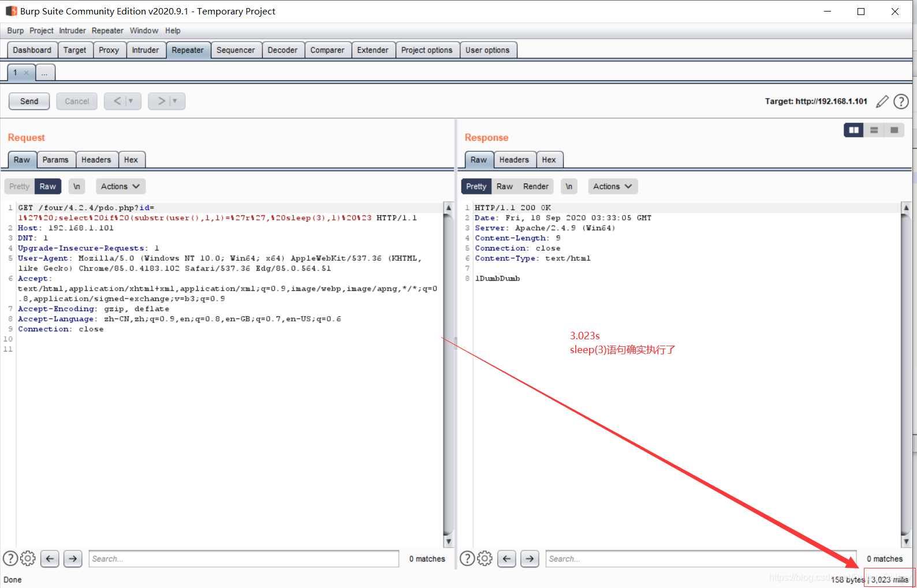Switch Response editor to the Raw view toggle

pyautogui.click(x=505, y=186)
